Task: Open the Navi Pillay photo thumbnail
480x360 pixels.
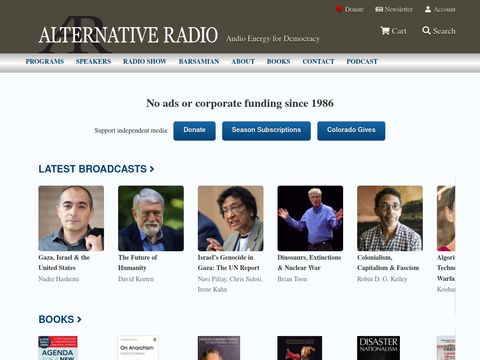Action: click(230, 218)
